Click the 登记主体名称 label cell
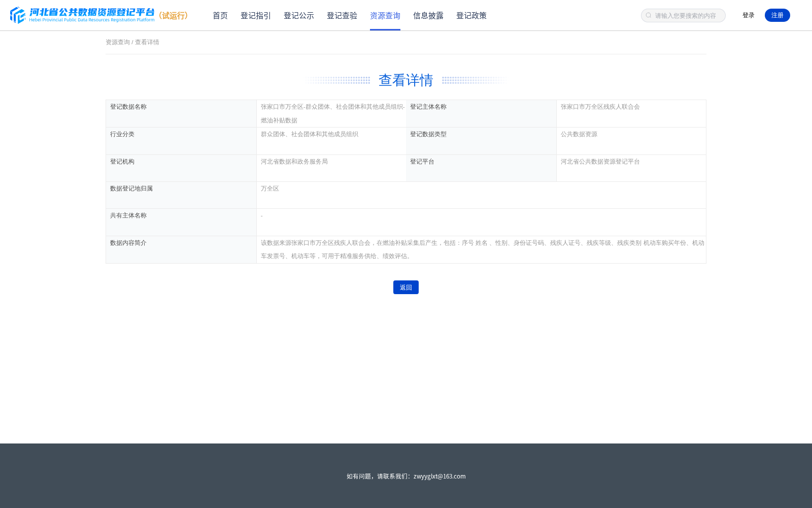 (x=481, y=114)
